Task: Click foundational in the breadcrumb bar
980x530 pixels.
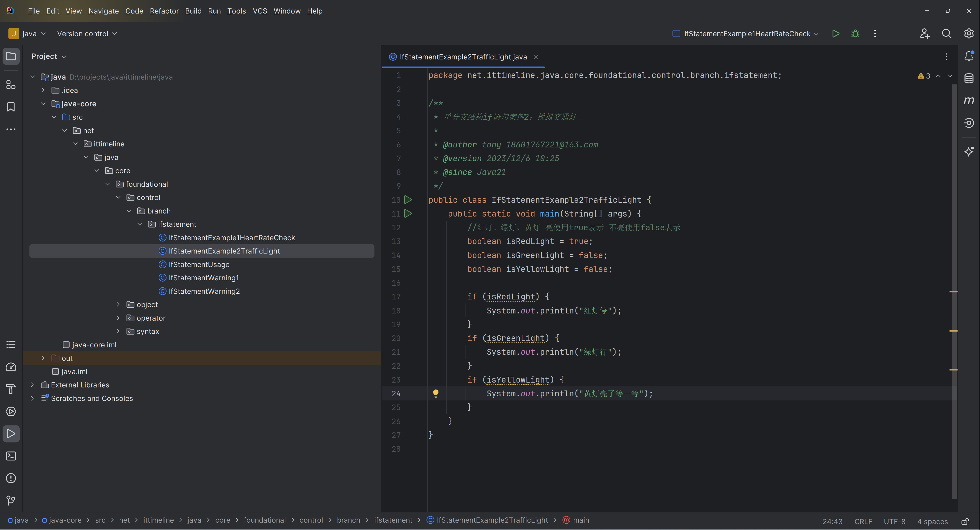Action: pyautogui.click(x=265, y=520)
